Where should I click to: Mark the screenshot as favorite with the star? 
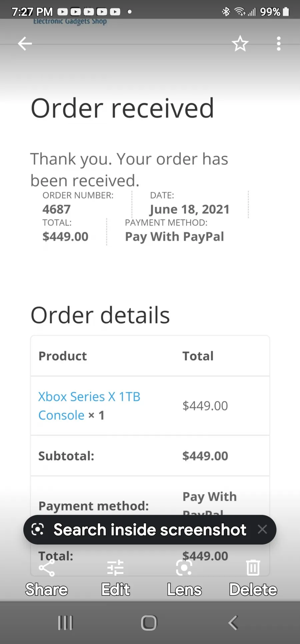coord(240,44)
